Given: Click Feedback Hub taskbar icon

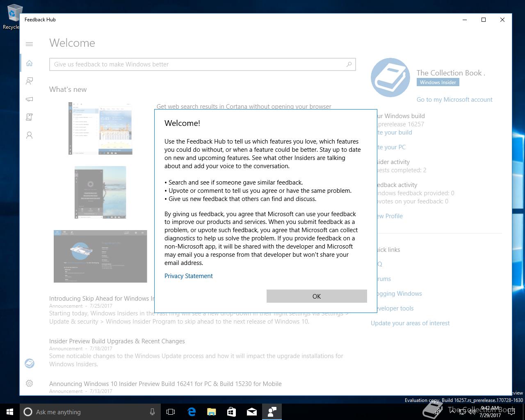Looking at the screenshot, I should (x=272, y=412).
